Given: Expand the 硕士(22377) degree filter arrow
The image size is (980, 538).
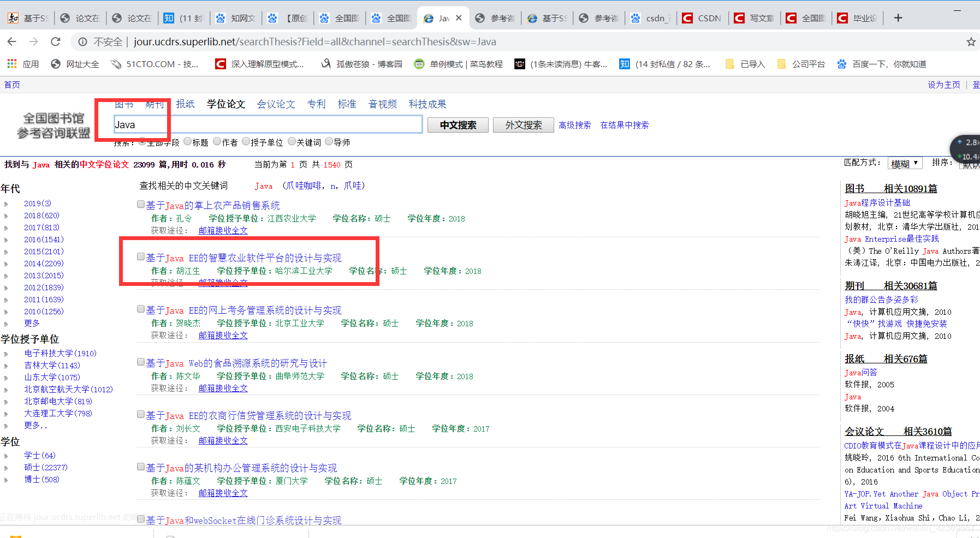Looking at the screenshot, I should click(x=6, y=468).
